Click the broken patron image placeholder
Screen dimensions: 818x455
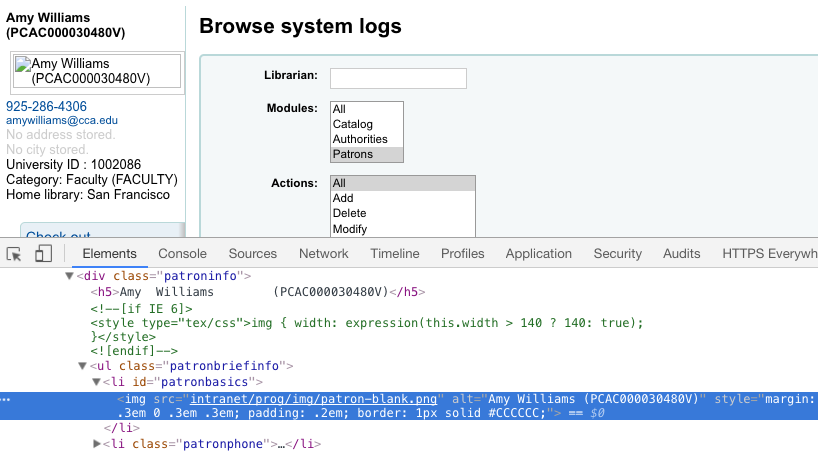[x=96, y=71]
